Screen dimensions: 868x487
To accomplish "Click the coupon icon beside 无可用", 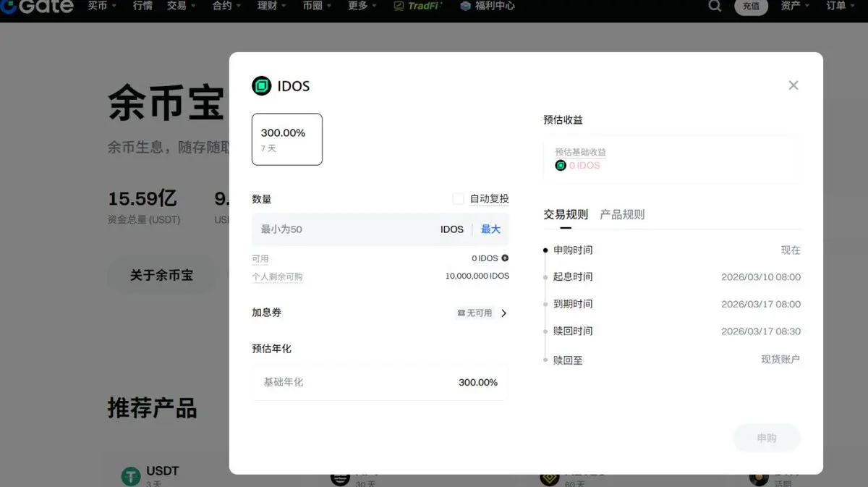I will pyautogui.click(x=461, y=313).
